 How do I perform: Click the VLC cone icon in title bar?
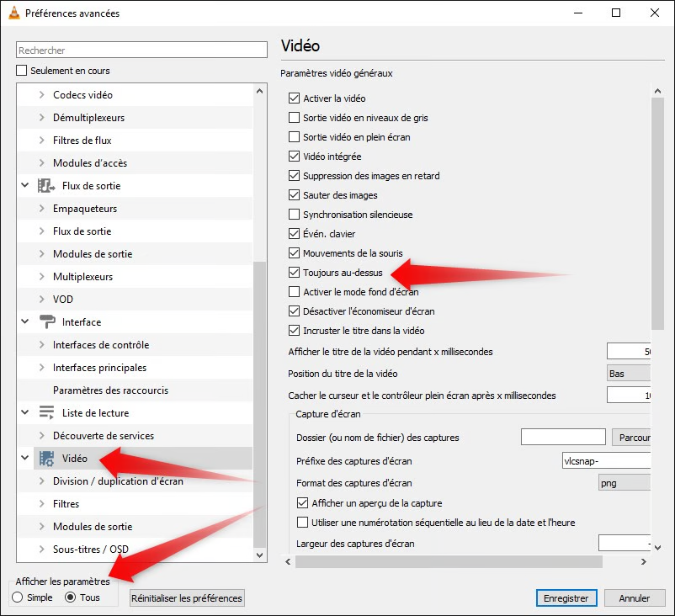(x=13, y=13)
